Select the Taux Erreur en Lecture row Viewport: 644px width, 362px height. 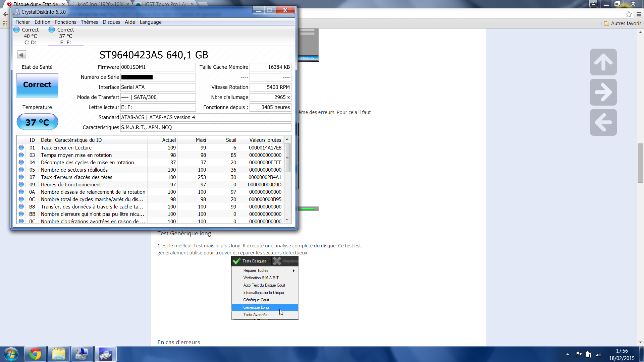point(66,148)
